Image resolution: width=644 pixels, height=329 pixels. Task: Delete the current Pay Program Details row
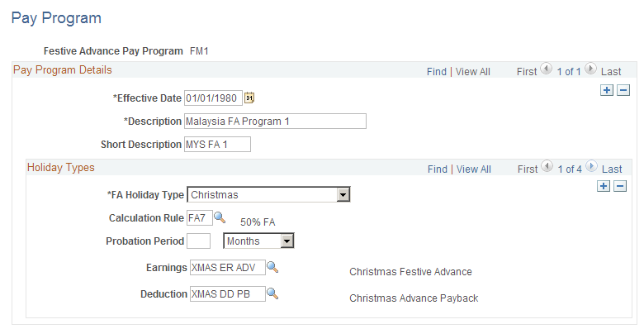tap(623, 90)
